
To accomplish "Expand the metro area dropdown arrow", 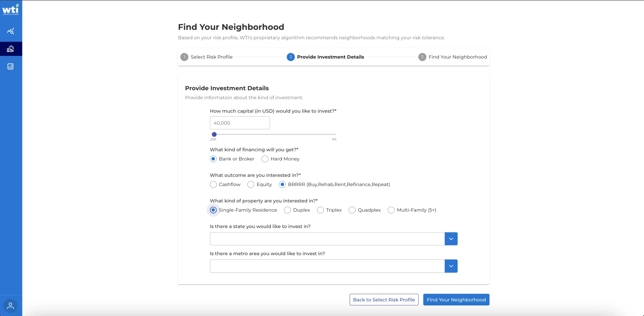I will (451, 266).
